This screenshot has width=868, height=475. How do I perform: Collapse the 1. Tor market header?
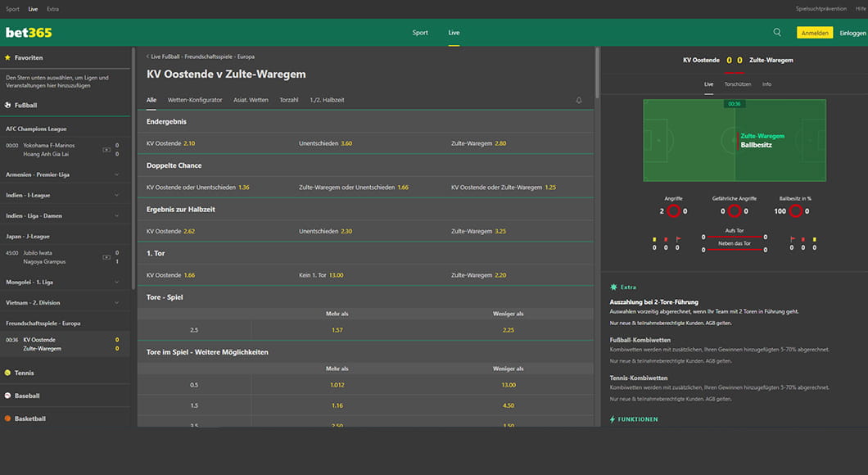pyautogui.click(x=365, y=254)
